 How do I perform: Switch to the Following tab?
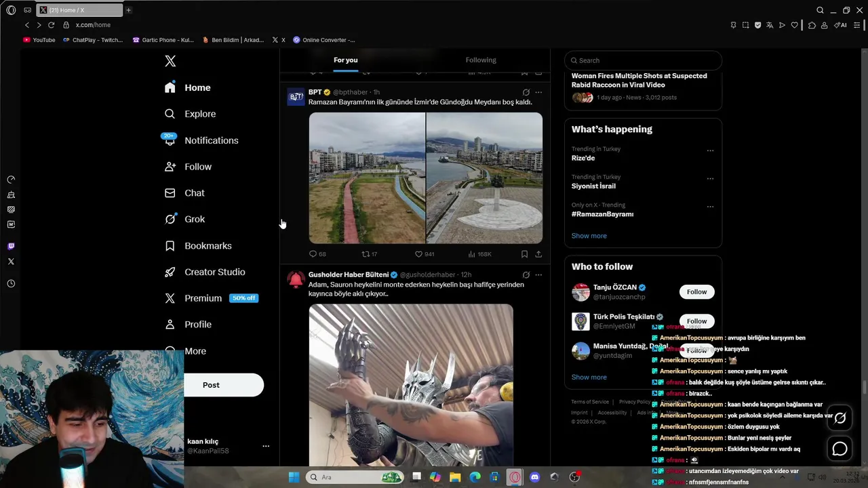[481, 60]
